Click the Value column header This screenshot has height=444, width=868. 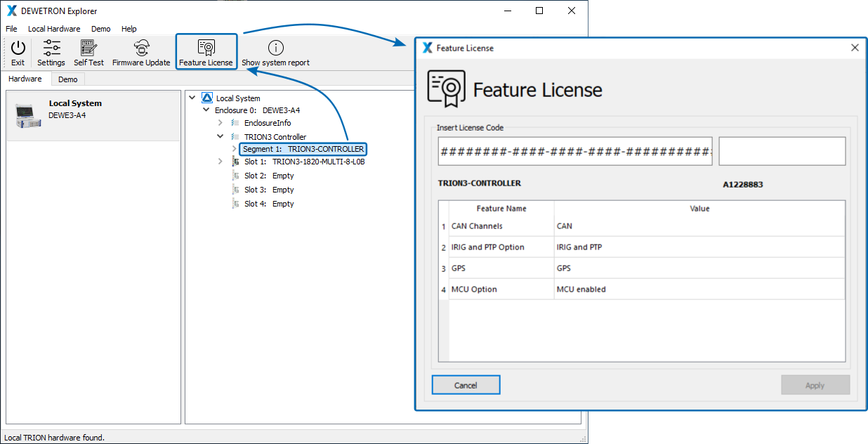(x=699, y=209)
